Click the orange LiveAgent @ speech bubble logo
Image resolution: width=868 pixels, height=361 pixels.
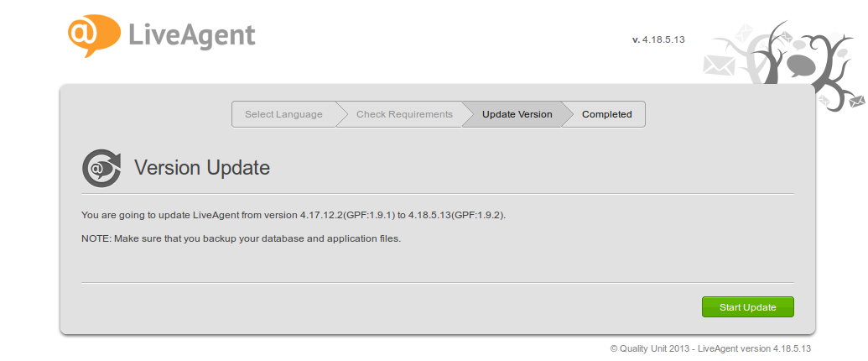pyautogui.click(x=91, y=35)
